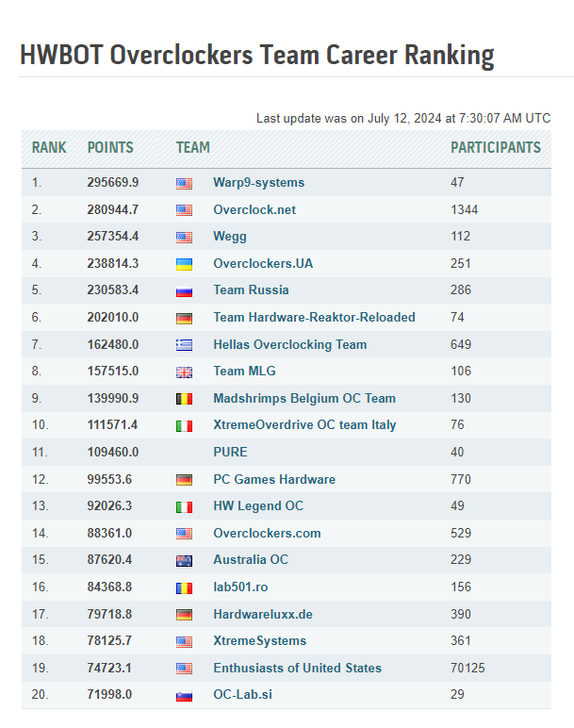Open Team Hardware-Reaktor-Reloaded link
Viewport: 574px width, 728px height.
(314, 318)
